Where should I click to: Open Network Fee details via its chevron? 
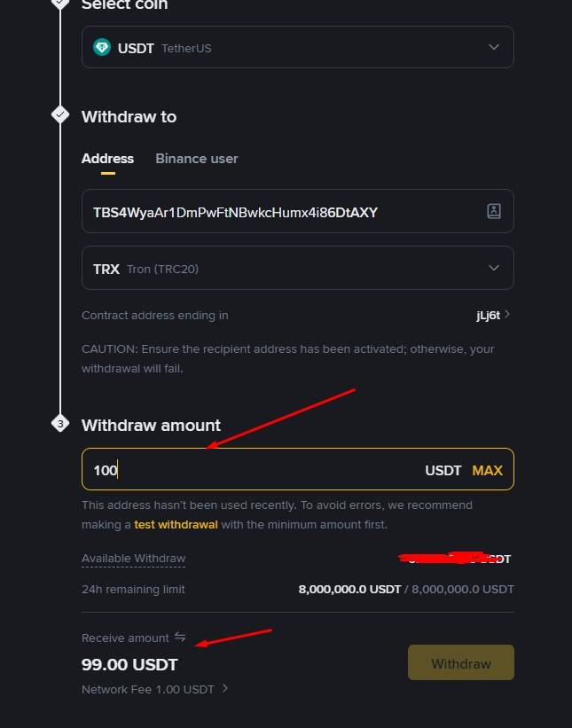tap(223, 689)
